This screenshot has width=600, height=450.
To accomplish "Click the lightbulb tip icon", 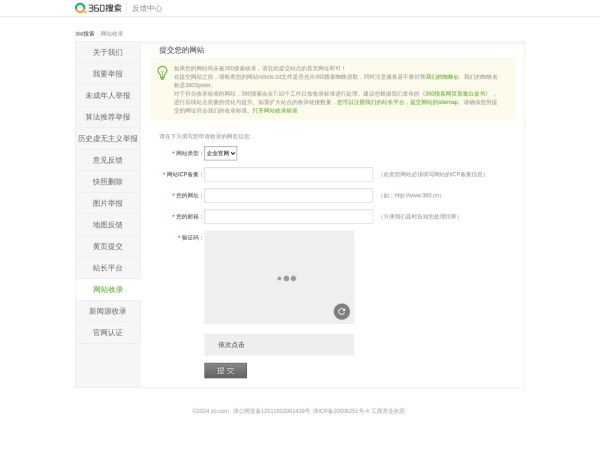I will click(161, 72).
